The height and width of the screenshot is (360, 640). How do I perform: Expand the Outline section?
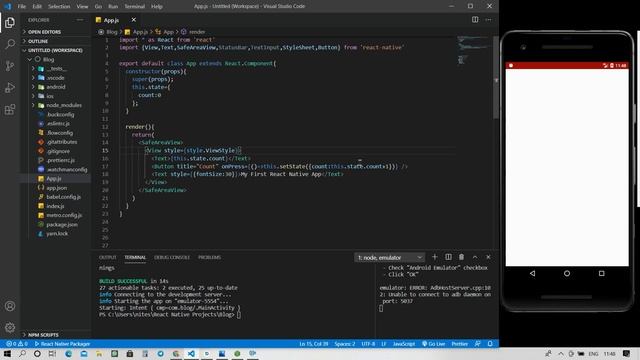[55, 41]
